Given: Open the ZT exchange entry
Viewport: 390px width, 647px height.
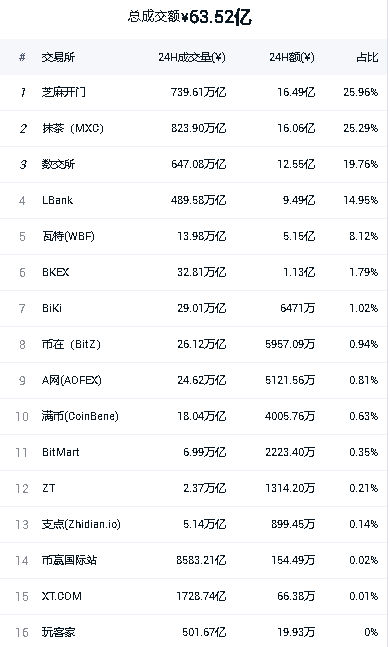Looking at the screenshot, I should tap(193, 489).
